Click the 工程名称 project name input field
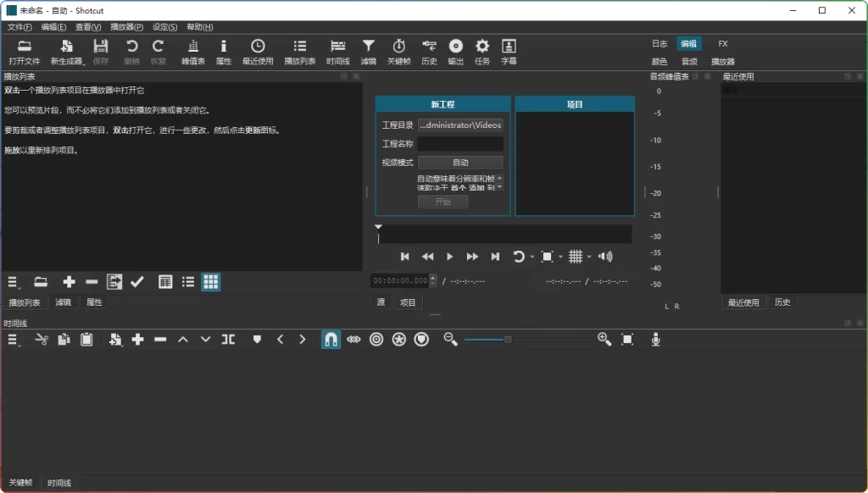 460,143
